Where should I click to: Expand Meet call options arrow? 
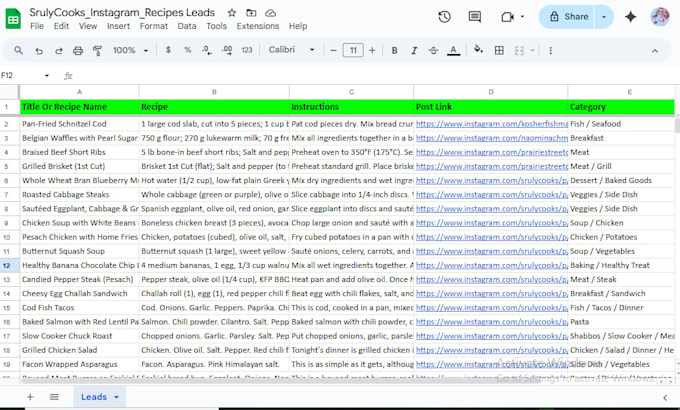pyautogui.click(x=522, y=16)
